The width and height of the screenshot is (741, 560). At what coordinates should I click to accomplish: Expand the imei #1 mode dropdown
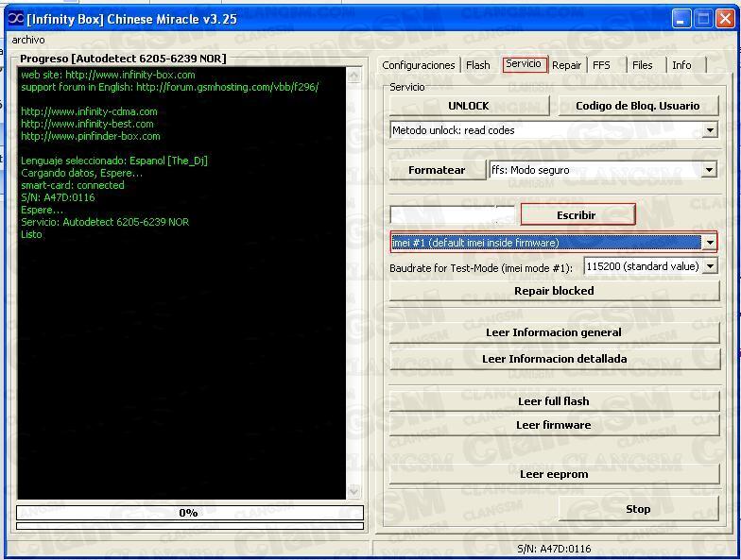pos(709,243)
